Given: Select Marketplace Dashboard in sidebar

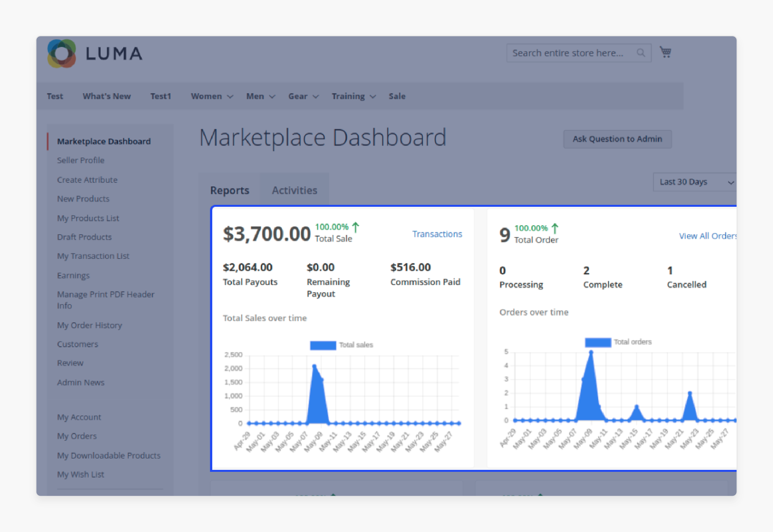Looking at the screenshot, I should [104, 141].
